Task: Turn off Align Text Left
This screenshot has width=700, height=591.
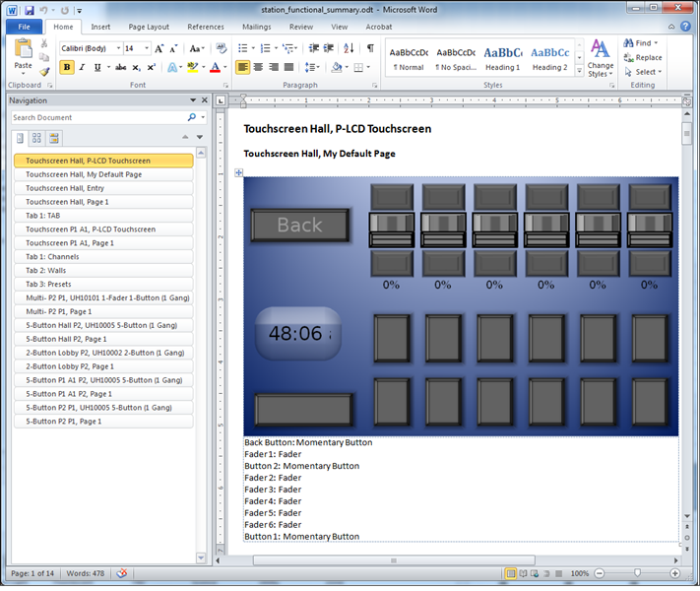Action: [243, 67]
